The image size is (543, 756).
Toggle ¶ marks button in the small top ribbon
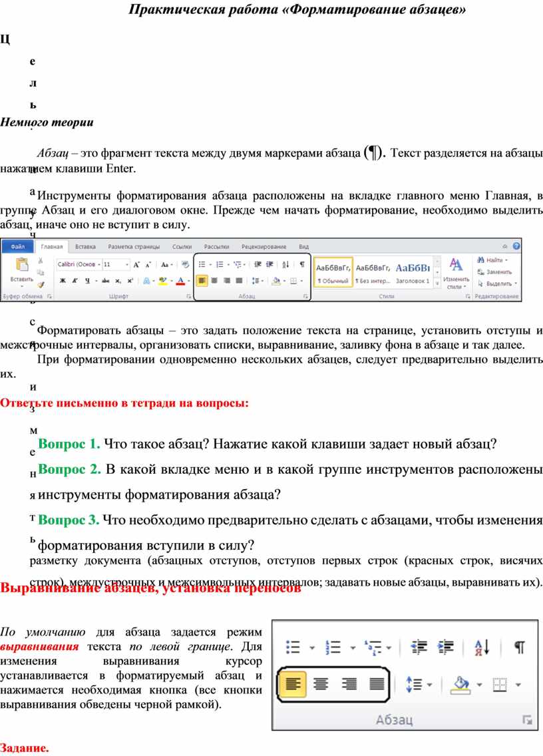302,264
